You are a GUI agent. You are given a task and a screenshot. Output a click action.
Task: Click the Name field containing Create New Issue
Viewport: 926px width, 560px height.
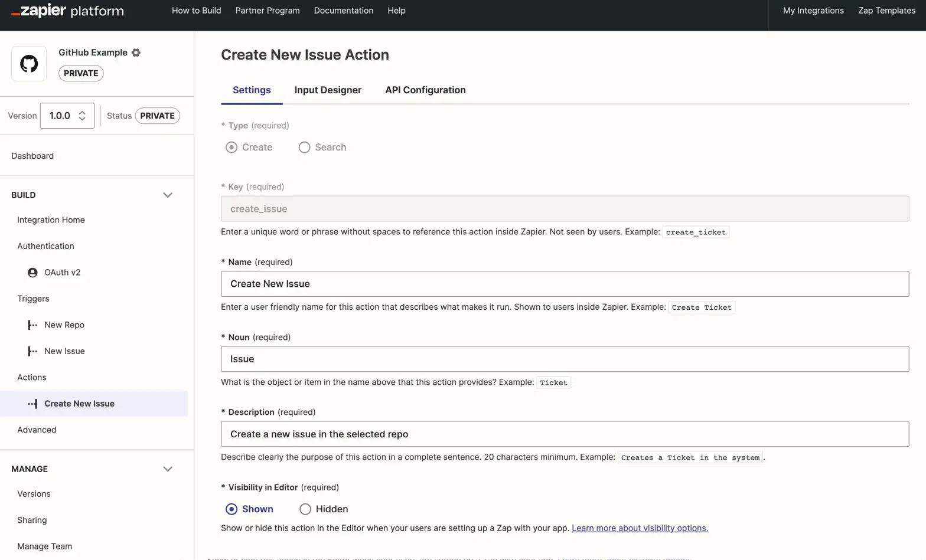click(565, 284)
